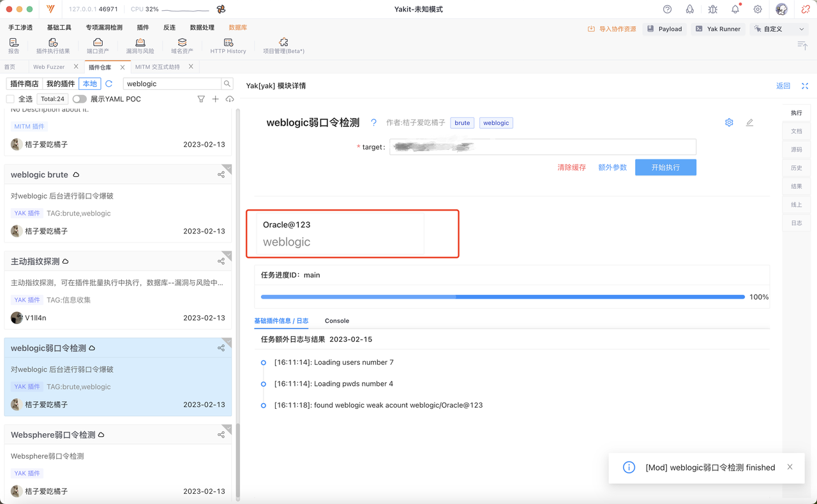Check the 全选 select-all checkbox
This screenshot has width=817, height=504.
pyautogui.click(x=10, y=99)
